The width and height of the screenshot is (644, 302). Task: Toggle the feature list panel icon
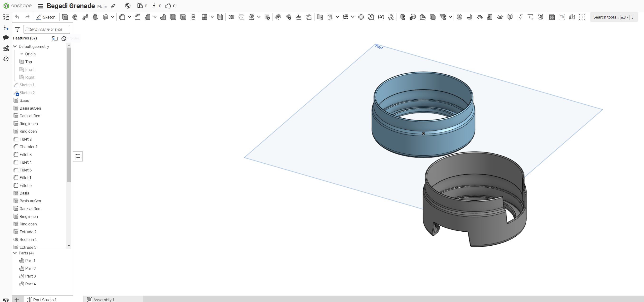[x=6, y=17]
